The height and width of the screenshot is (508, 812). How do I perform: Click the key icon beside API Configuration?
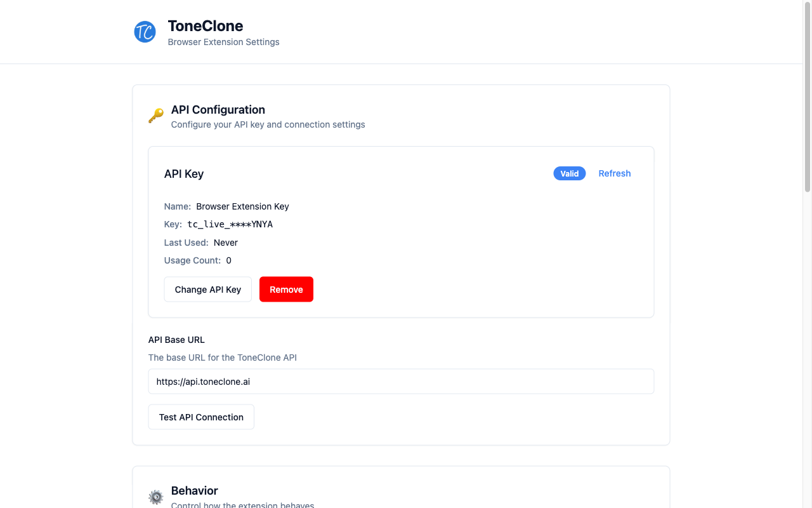click(155, 116)
